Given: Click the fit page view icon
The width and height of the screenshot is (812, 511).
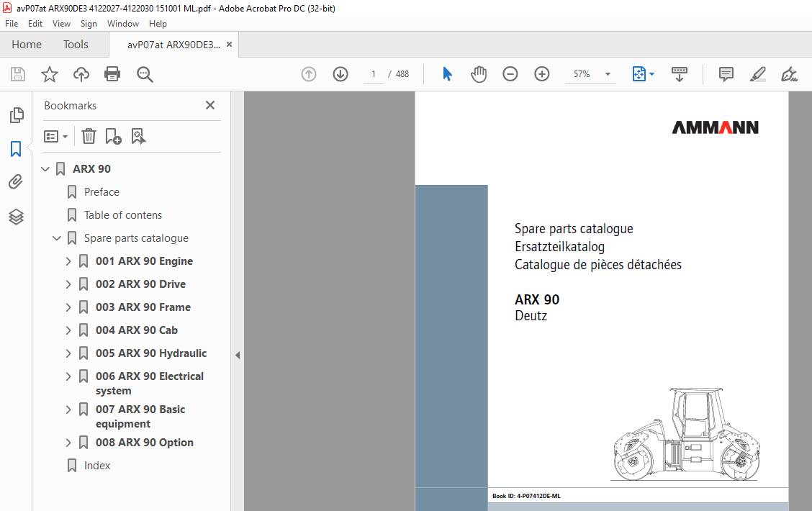Looking at the screenshot, I should click(639, 74).
